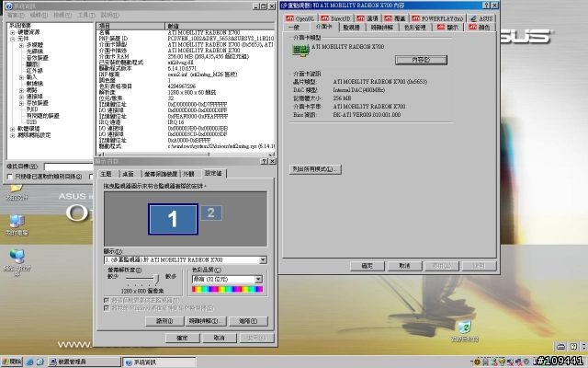
Task: Open the Recycle Bin desktop icon
Action: 465,331
